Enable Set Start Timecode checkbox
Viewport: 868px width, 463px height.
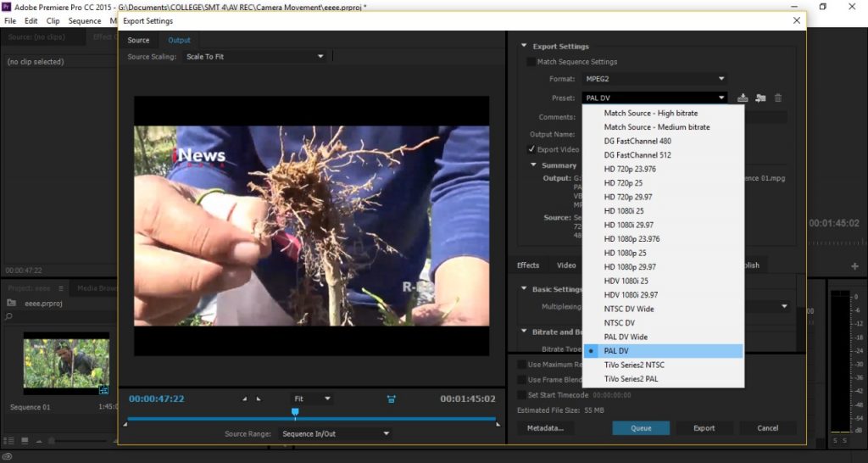coord(521,395)
